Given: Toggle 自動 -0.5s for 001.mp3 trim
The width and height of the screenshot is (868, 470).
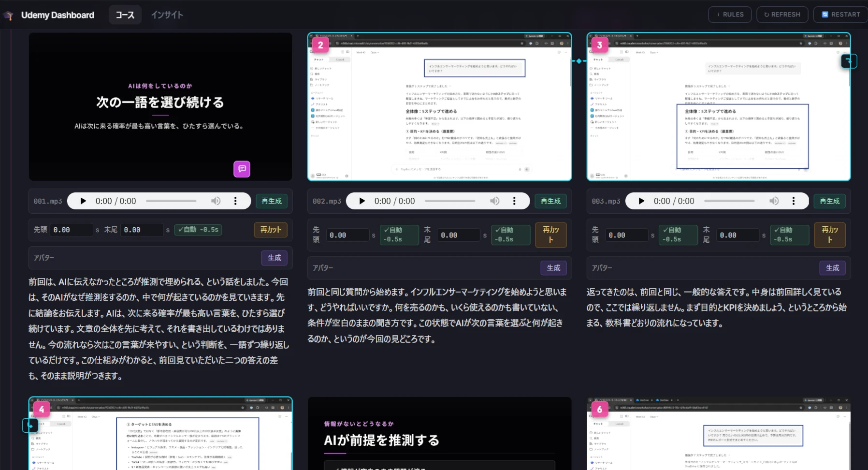Looking at the screenshot, I should 198,230.
